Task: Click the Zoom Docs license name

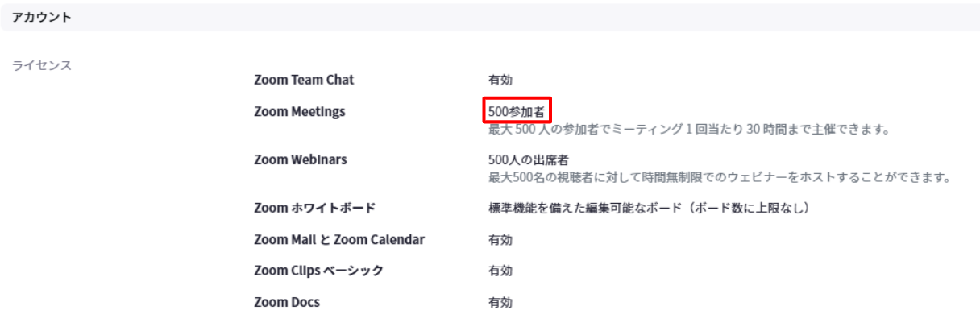Action: [x=287, y=303]
